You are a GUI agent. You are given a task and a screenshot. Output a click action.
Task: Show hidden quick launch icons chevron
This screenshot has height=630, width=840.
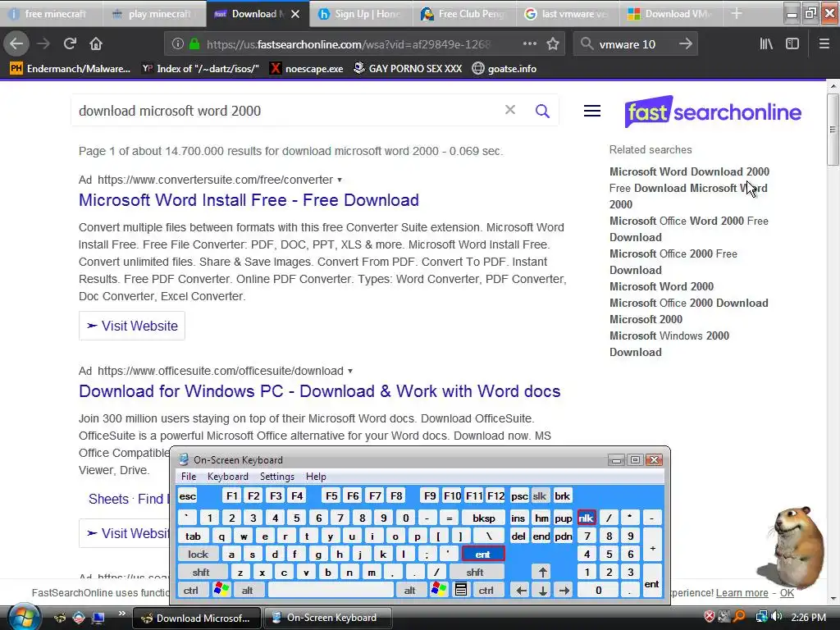(122, 613)
